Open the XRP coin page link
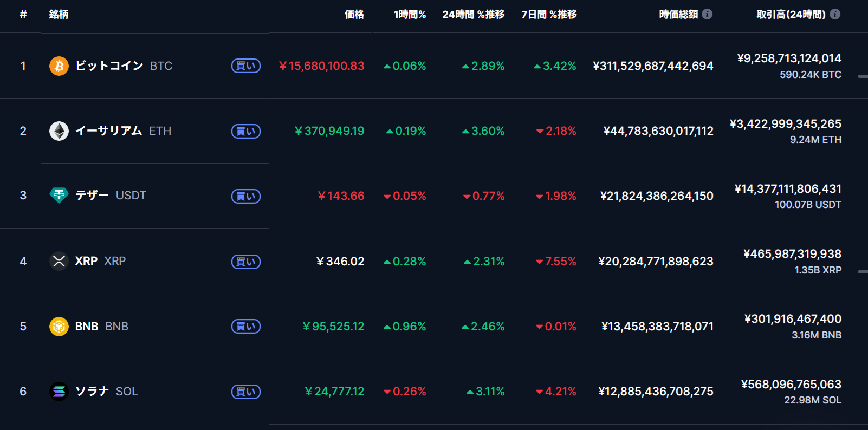The width and height of the screenshot is (868, 430). coord(100,261)
